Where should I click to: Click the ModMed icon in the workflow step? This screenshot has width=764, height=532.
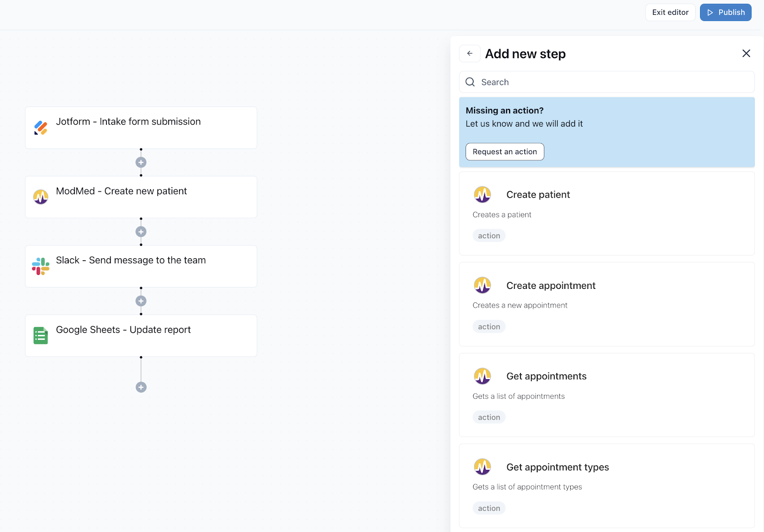tap(41, 197)
